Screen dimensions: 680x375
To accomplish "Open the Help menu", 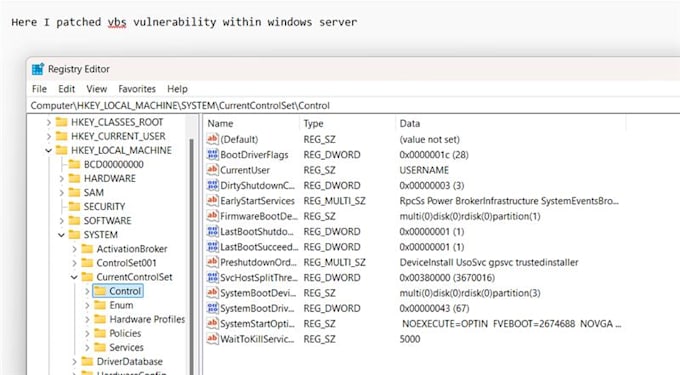I will (x=177, y=89).
